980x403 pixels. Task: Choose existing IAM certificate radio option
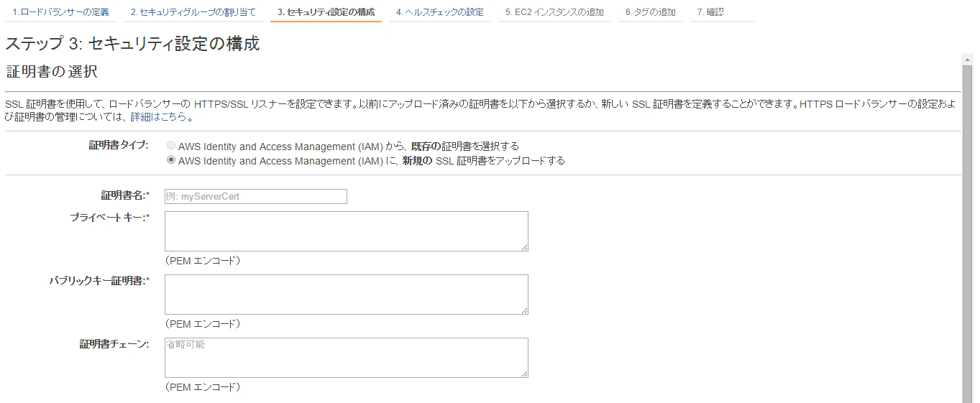(171, 145)
